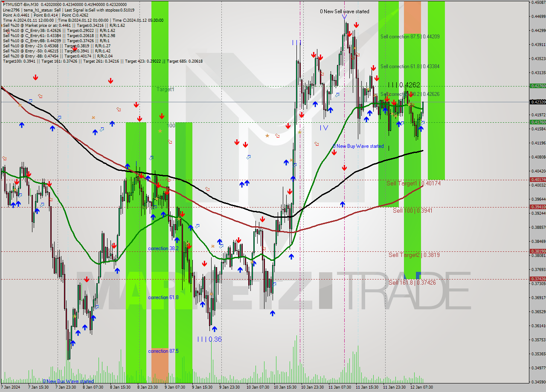Click the 0.45087 price axis value
This screenshot has width=546, height=392.
point(538,3)
